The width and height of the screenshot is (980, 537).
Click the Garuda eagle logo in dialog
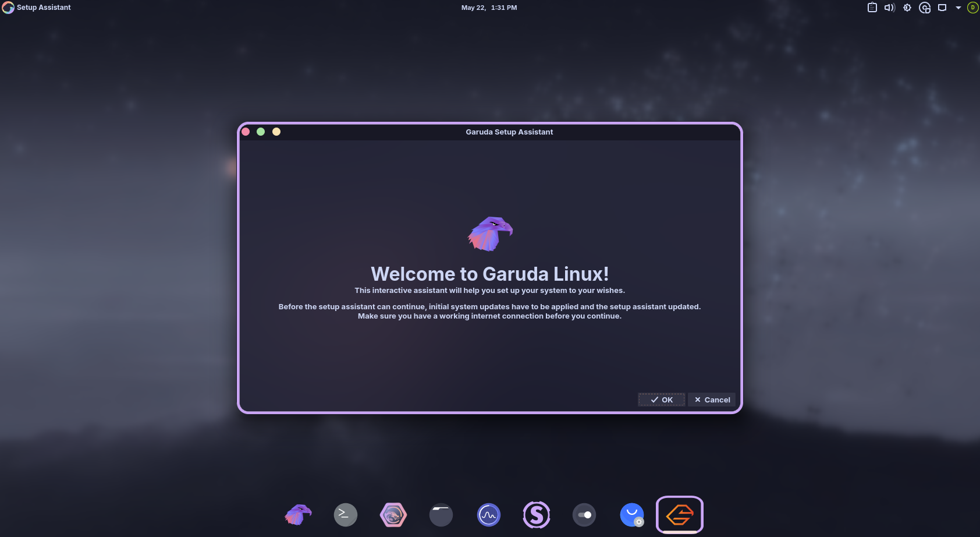click(490, 234)
